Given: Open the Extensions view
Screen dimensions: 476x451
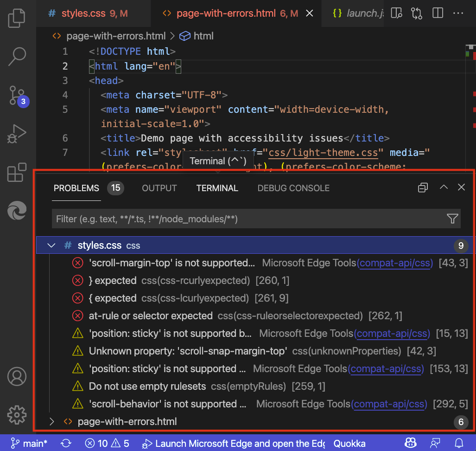Looking at the screenshot, I should (x=17, y=173).
